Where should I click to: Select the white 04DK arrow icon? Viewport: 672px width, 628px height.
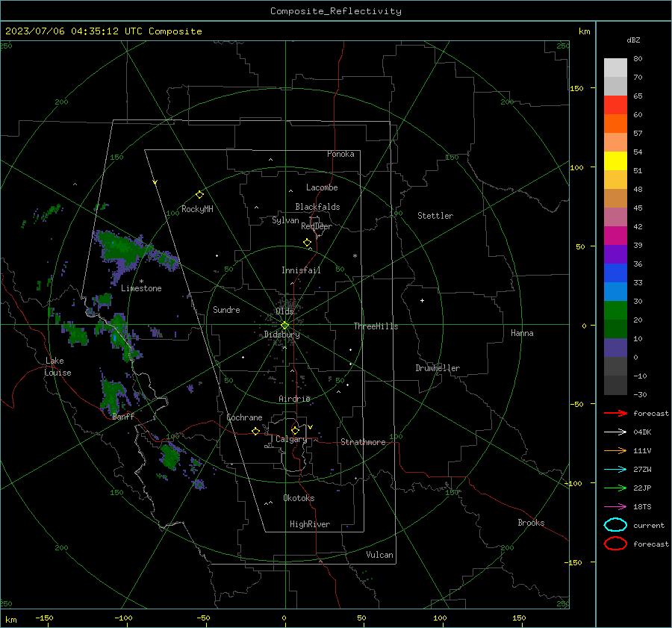tap(615, 432)
